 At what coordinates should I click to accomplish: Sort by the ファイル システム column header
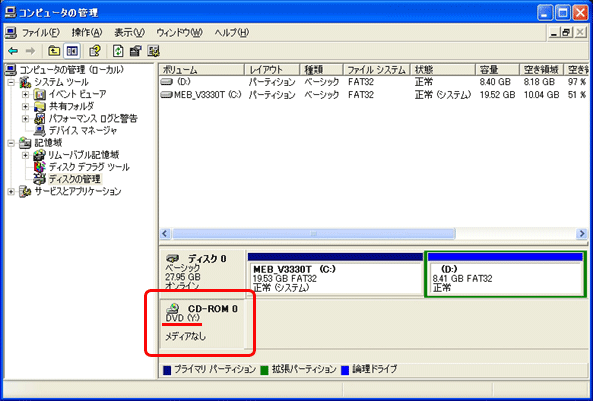tap(376, 70)
